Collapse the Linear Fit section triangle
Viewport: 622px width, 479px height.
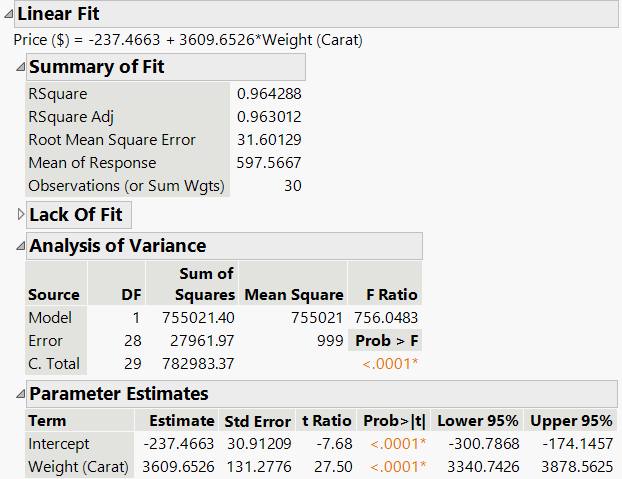tap(8, 14)
